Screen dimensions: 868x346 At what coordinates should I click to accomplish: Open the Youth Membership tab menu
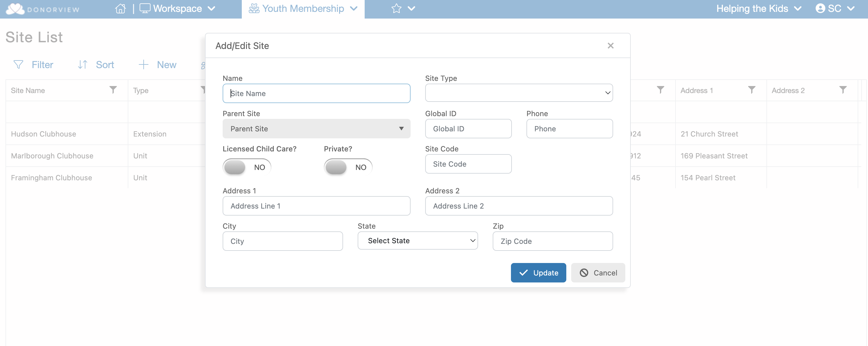coord(303,9)
